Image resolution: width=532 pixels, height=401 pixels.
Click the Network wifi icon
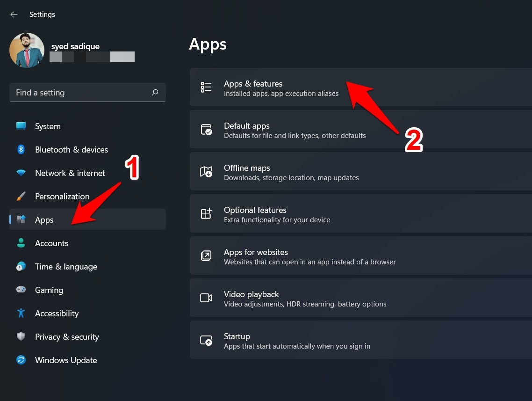click(x=21, y=173)
